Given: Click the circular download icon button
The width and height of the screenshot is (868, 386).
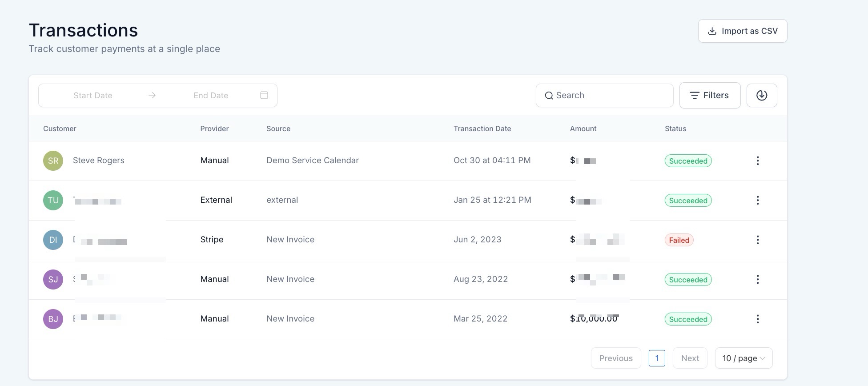Looking at the screenshot, I should click(761, 96).
